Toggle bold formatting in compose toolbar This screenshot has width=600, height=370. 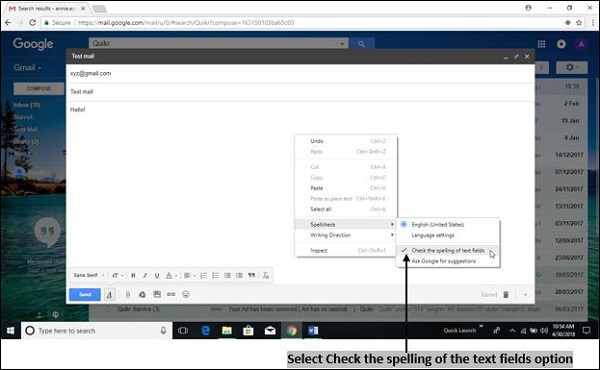click(133, 275)
